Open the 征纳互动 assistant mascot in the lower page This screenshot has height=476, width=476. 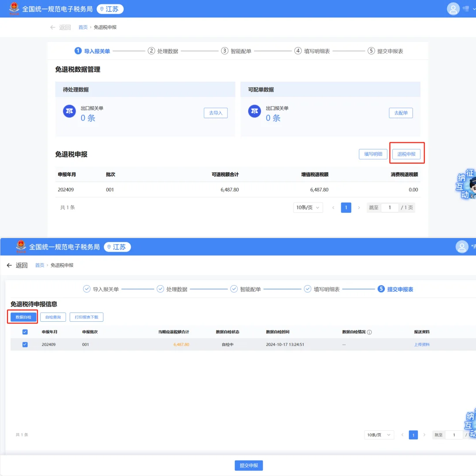470,423
